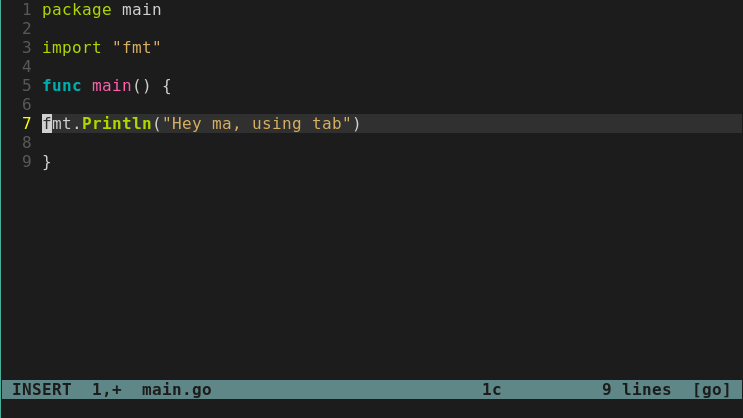
Task: Click the 'package' keyword on line 1
Action: 77,10
